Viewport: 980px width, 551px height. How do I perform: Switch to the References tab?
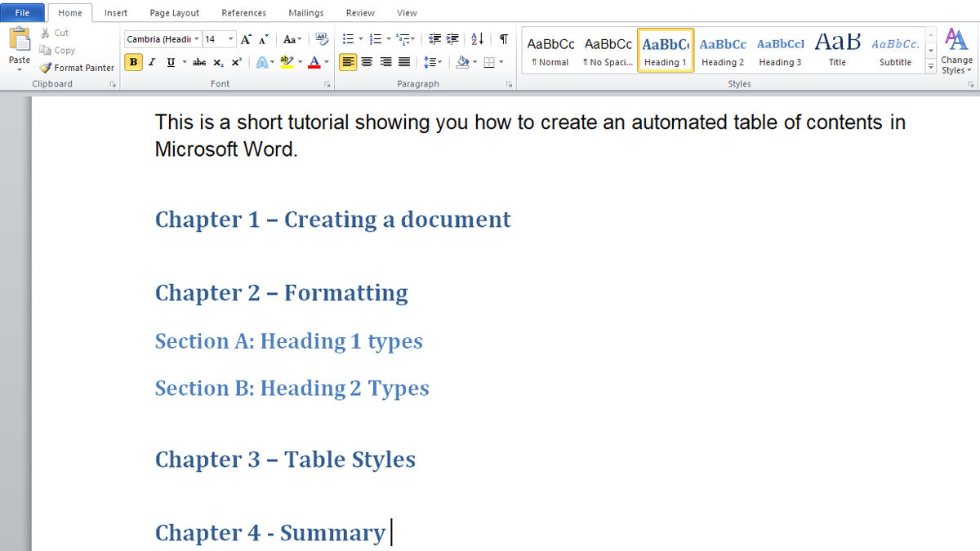(x=243, y=13)
